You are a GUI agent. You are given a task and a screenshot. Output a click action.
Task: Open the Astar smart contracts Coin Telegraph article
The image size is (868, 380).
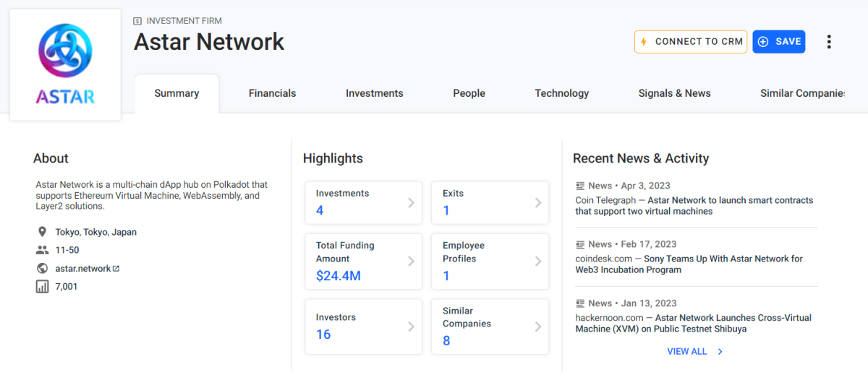click(x=694, y=206)
